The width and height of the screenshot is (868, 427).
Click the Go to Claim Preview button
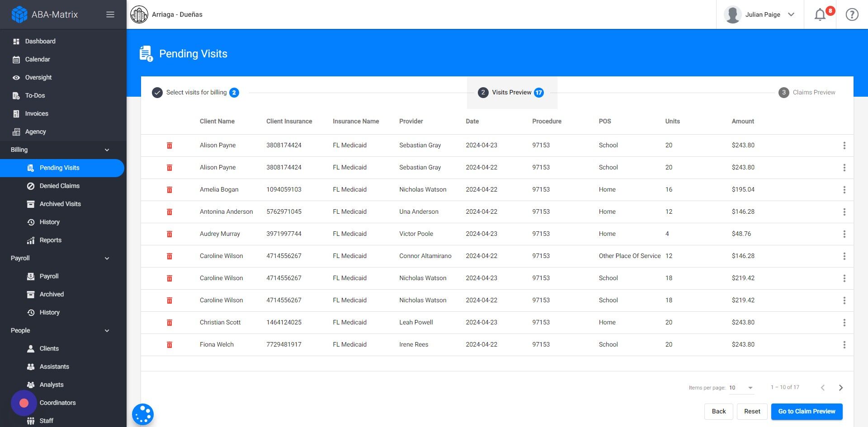807,411
